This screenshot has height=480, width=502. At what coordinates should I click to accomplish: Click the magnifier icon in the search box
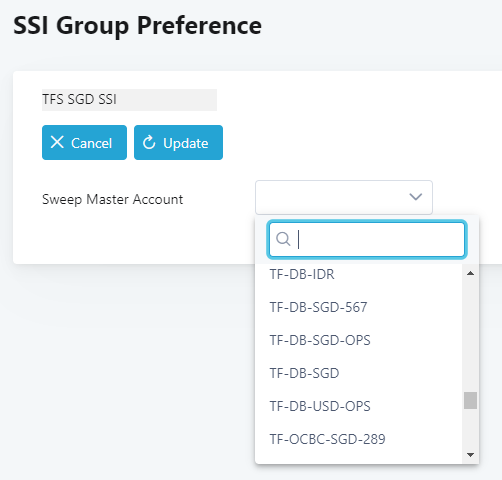[x=283, y=239]
